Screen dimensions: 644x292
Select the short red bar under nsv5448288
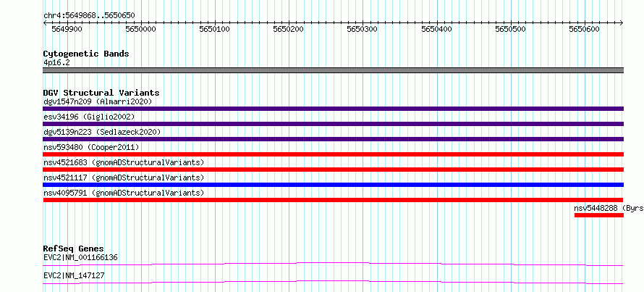[x=599, y=215]
